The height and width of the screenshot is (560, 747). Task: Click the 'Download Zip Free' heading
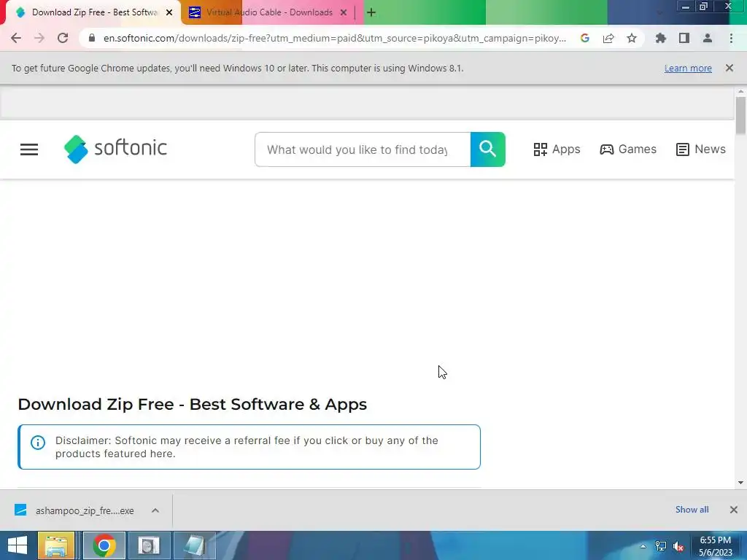coord(192,404)
